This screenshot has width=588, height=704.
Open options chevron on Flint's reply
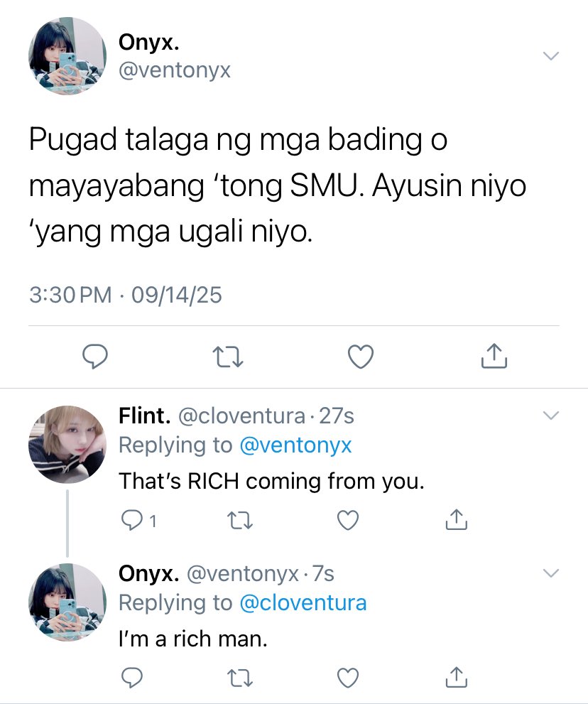point(551,416)
